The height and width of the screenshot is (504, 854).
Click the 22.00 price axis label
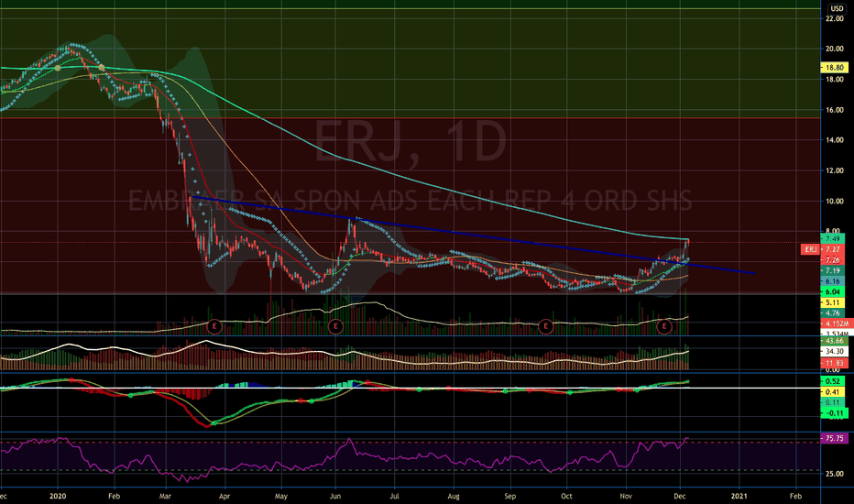835,18
